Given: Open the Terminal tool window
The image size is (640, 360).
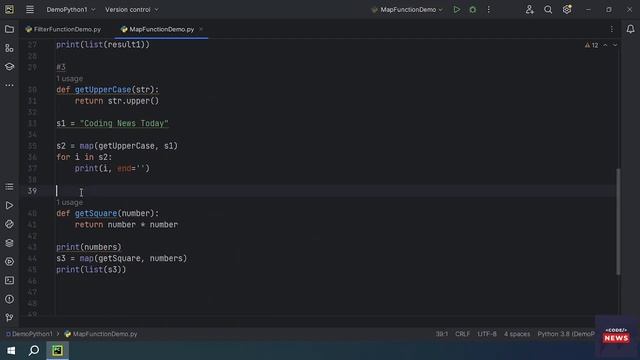Looking at the screenshot, I should click(9, 280).
